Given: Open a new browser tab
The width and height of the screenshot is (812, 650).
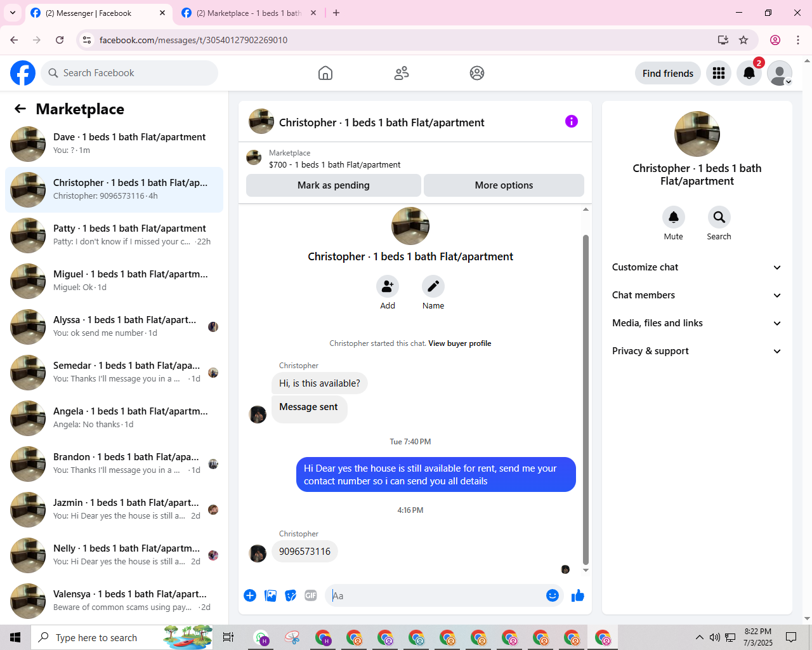Looking at the screenshot, I should click(x=336, y=13).
